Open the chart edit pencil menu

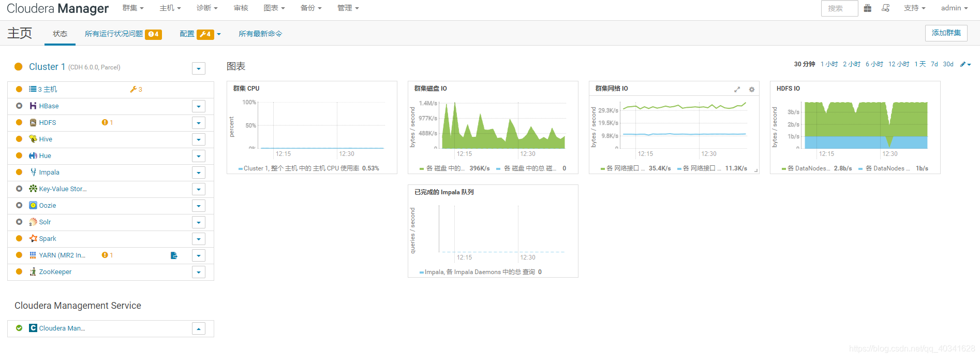966,64
